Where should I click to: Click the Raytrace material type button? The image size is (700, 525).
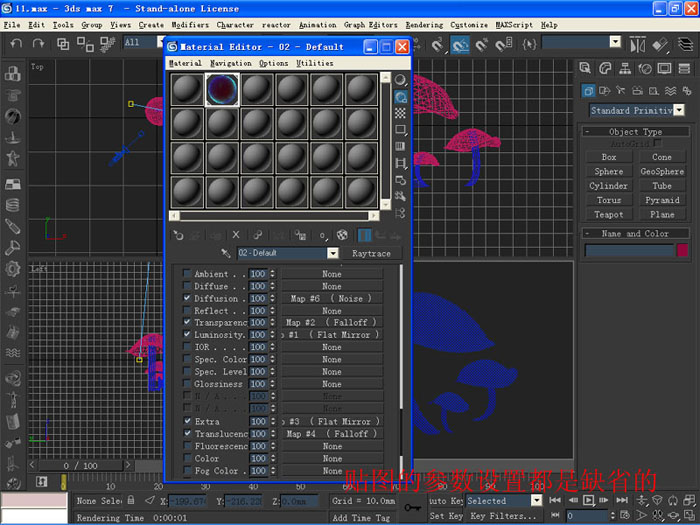371,254
